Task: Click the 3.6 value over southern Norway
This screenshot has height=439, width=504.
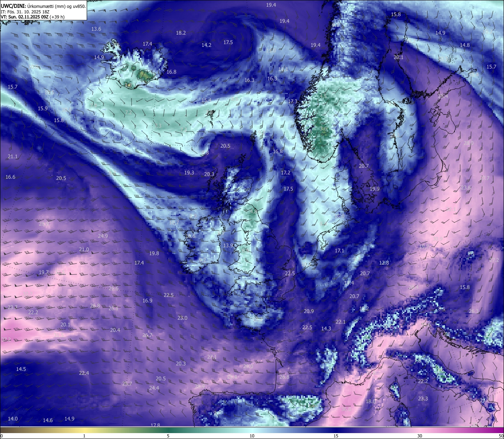Action: coord(323,129)
